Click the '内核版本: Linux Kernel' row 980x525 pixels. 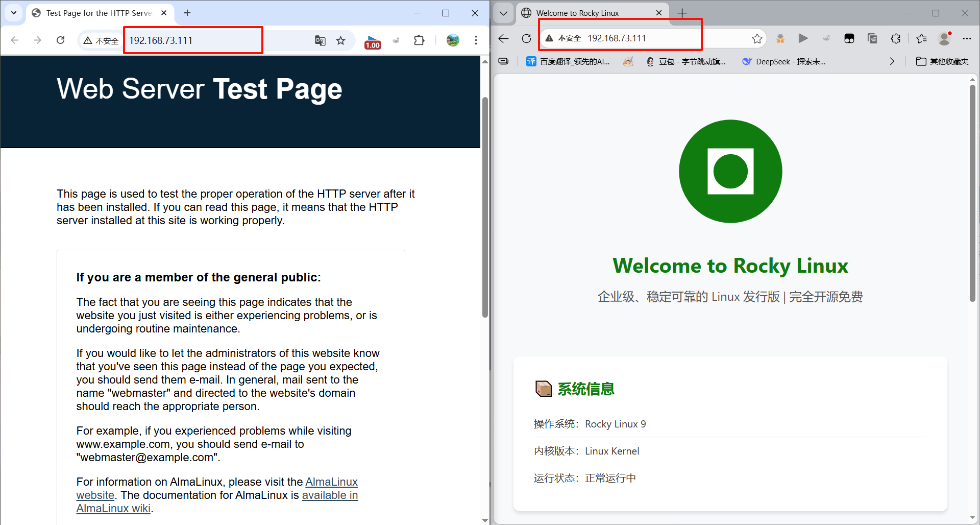coord(730,451)
